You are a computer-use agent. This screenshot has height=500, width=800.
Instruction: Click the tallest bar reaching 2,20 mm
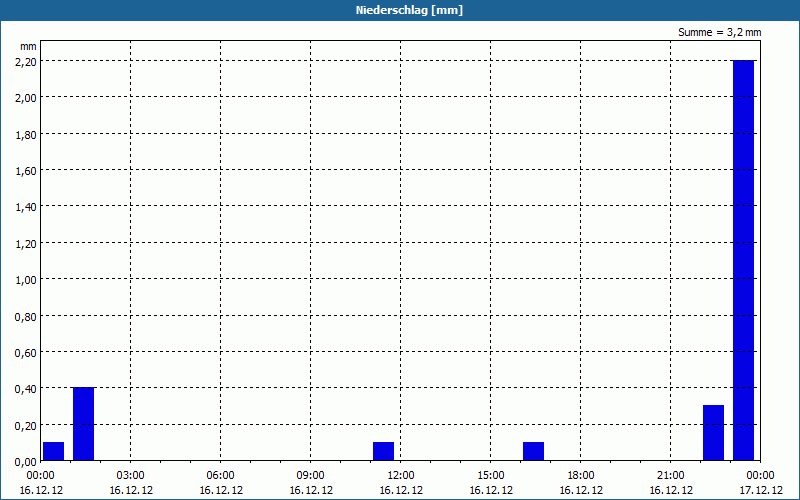(743, 260)
